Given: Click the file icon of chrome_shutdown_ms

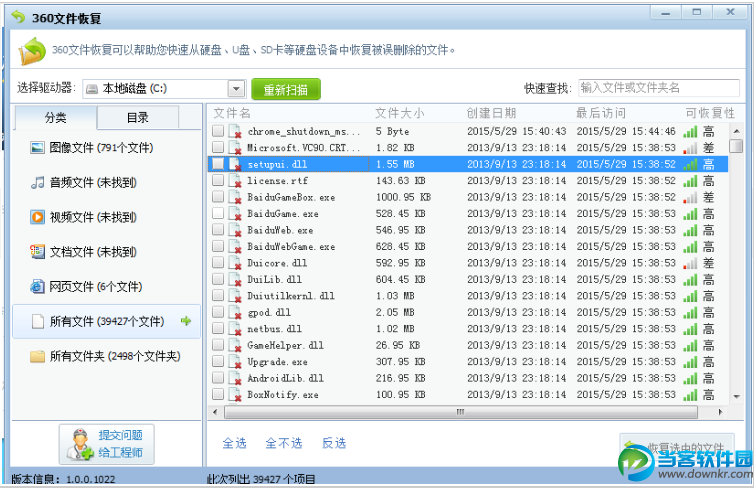Looking at the screenshot, I should click(x=235, y=131).
